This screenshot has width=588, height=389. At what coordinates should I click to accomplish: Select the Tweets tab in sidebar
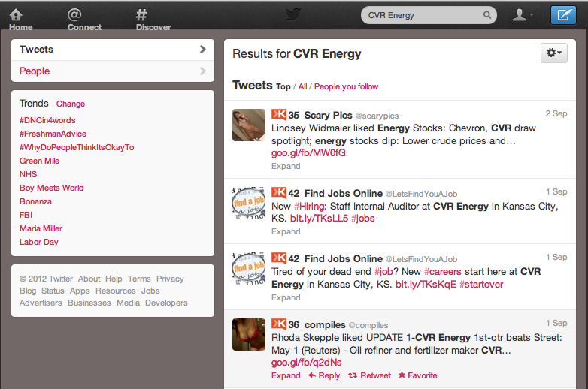pos(113,50)
